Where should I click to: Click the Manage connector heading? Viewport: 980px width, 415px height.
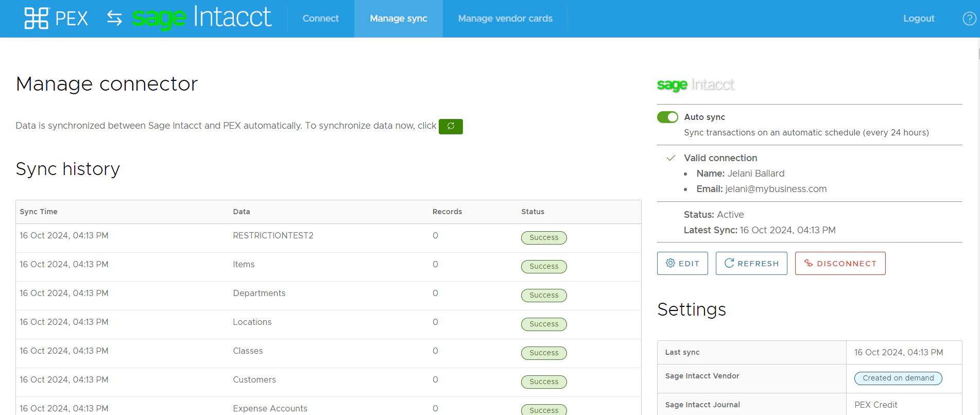pyautogui.click(x=107, y=84)
